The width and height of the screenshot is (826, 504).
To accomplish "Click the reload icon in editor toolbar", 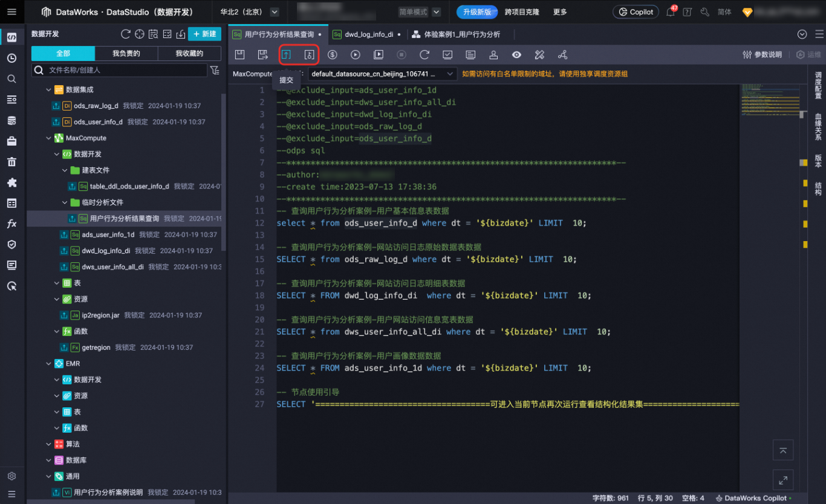I will 424,54.
